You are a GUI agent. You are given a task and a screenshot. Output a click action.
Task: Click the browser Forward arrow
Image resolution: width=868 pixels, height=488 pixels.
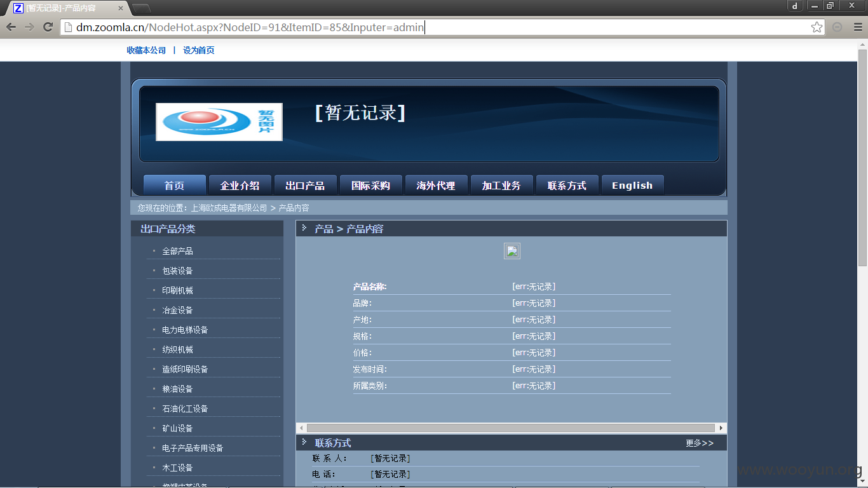pos(29,27)
